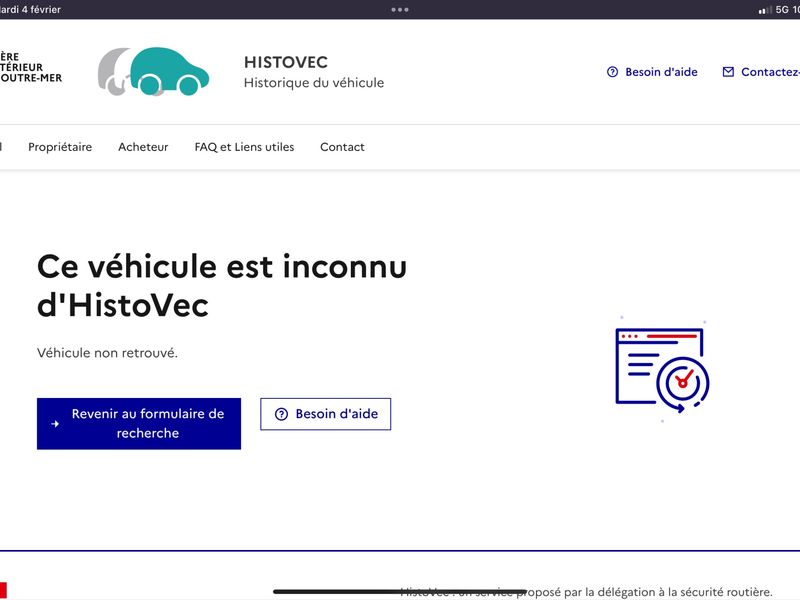Click the outlined Besoin d'aide button
The width and height of the screenshot is (800, 600).
pyautogui.click(x=326, y=414)
